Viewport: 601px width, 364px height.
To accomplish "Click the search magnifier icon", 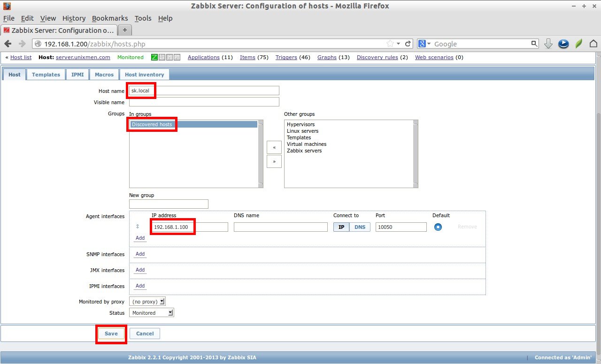I will (534, 44).
